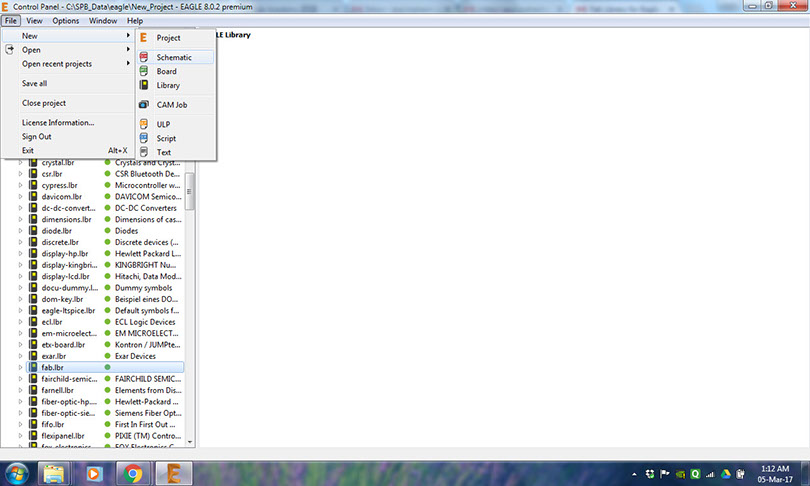
Task: Toggle green in-use dot for davicom.lbr
Action: pyautogui.click(x=107, y=197)
